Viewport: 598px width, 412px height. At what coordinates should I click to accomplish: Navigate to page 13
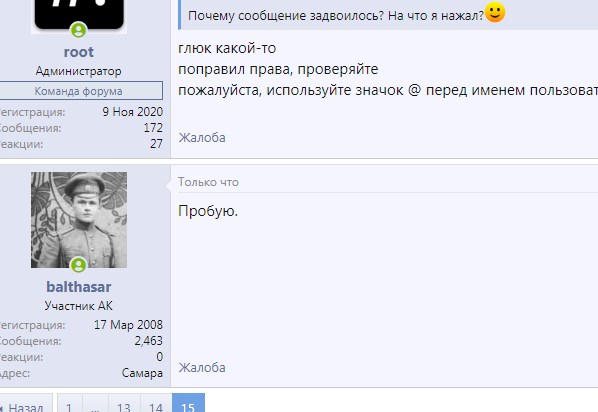(x=124, y=405)
